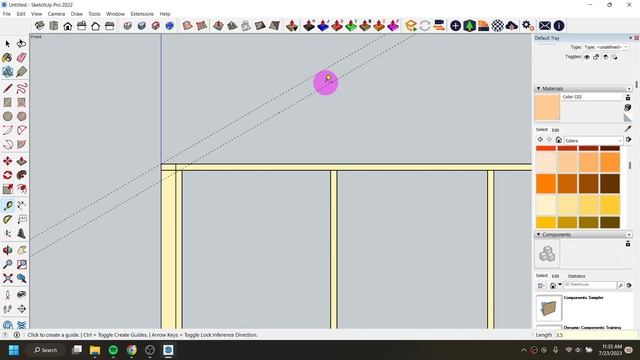Viewport: 640px width, 360px height.
Task: Select the Line pencil tool
Action: click(x=7, y=88)
